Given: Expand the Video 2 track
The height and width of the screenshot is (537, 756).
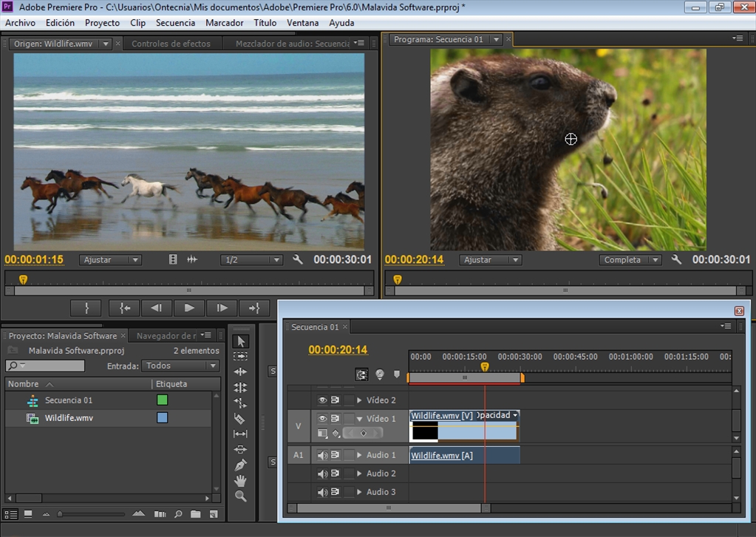Looking at the screenshot, I should coord(359,400).
